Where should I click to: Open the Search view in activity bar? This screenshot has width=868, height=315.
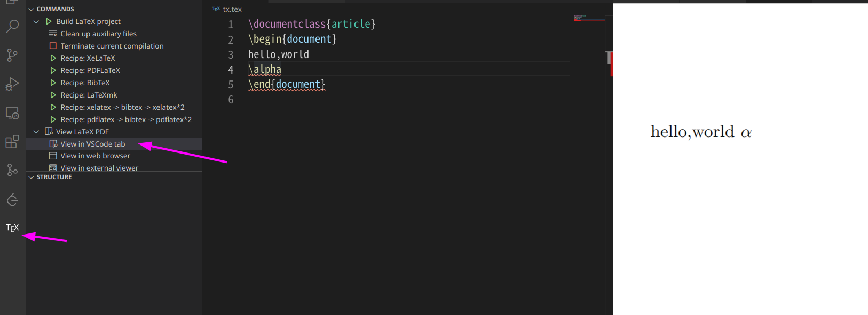[12, 26]
